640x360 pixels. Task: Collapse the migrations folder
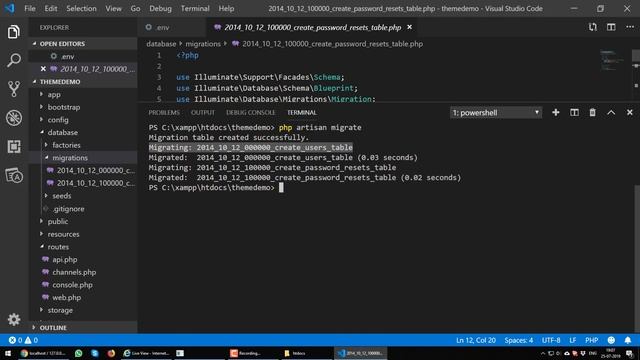point(70,158)
